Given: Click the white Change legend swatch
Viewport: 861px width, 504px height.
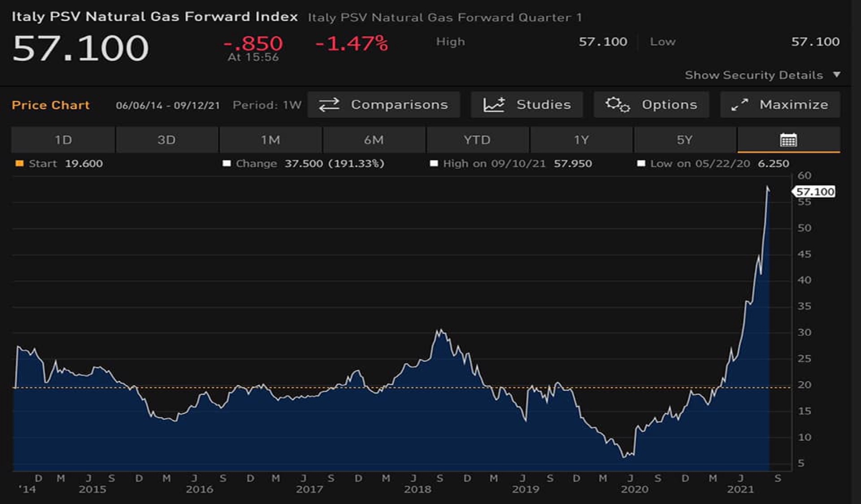Looking at the screenshot, I should (226, 164).
